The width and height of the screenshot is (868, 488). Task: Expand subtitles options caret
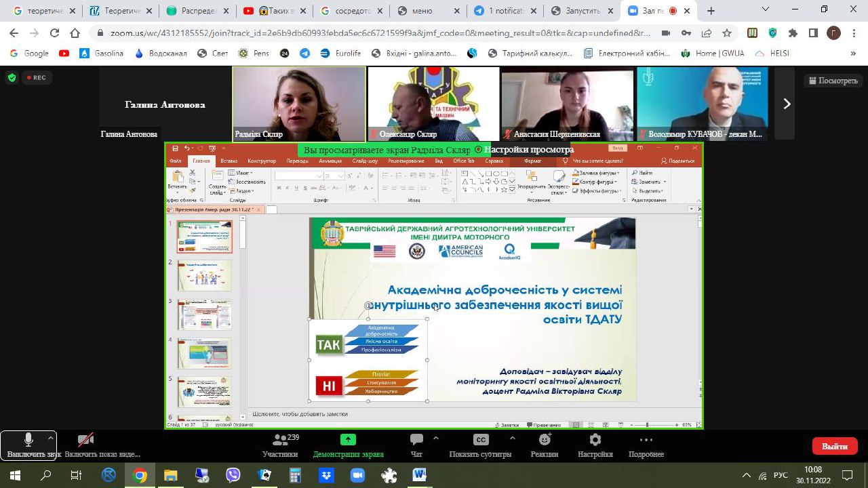click(x=512, y=438)
